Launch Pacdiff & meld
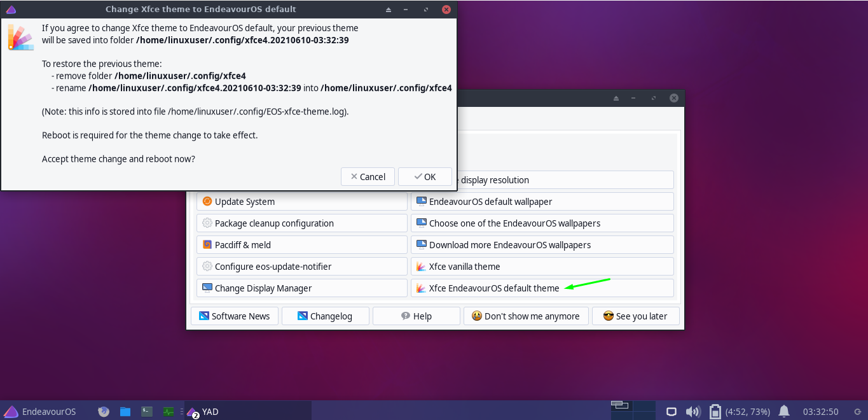Viewport: 868px width, 420px height. tap(302, 245)
